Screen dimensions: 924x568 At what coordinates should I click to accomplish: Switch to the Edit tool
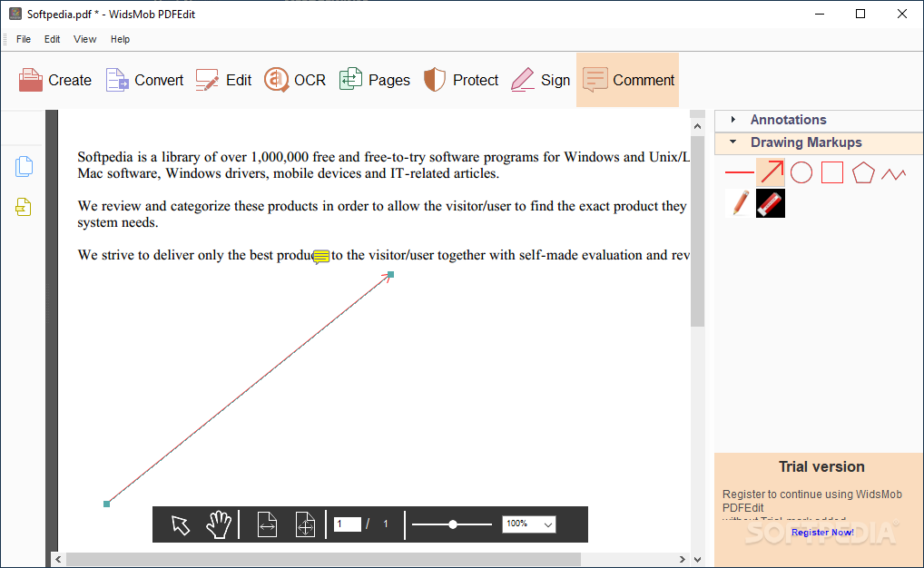[223, 80]
